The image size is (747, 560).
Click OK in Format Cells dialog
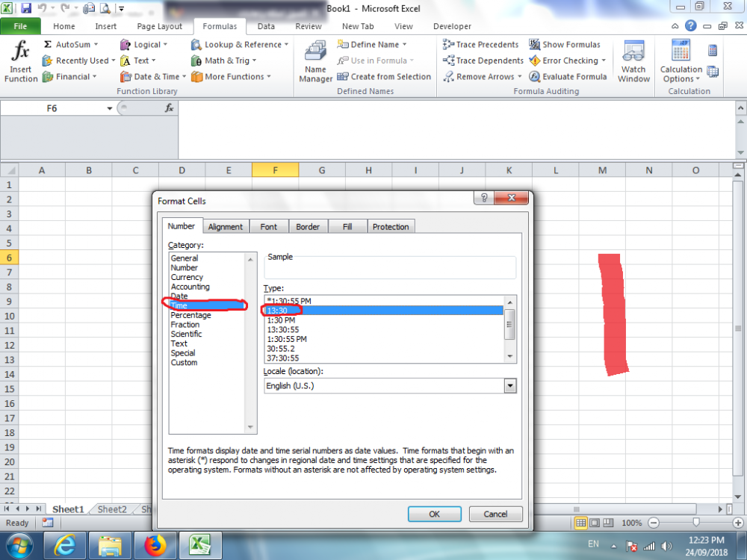435,514
